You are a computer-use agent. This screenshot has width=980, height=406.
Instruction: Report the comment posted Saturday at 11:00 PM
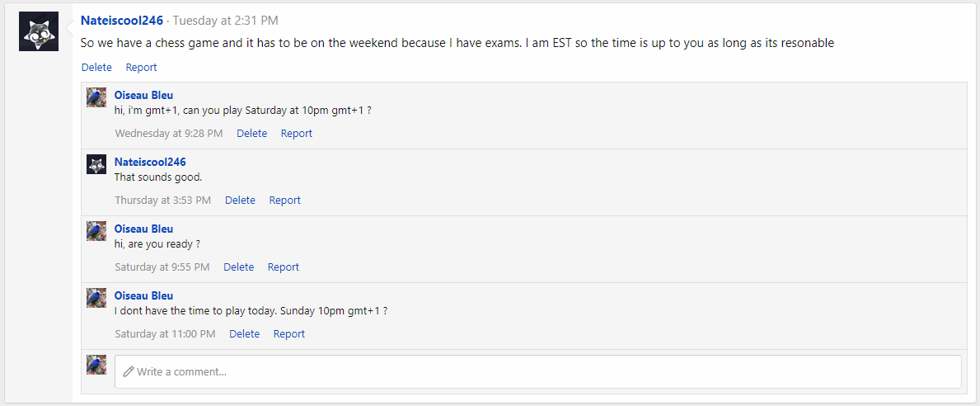click(x=288, y=334)
